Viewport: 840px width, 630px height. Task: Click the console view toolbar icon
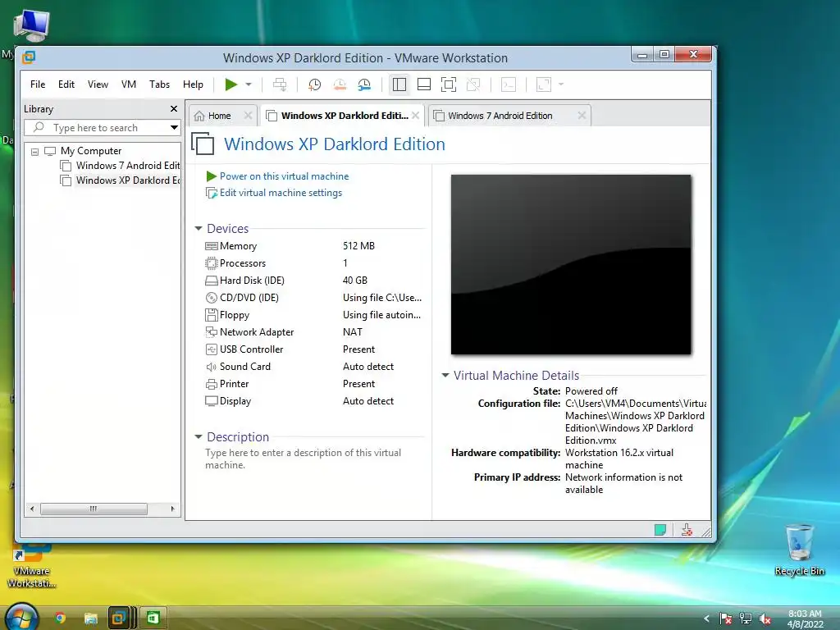509,84
